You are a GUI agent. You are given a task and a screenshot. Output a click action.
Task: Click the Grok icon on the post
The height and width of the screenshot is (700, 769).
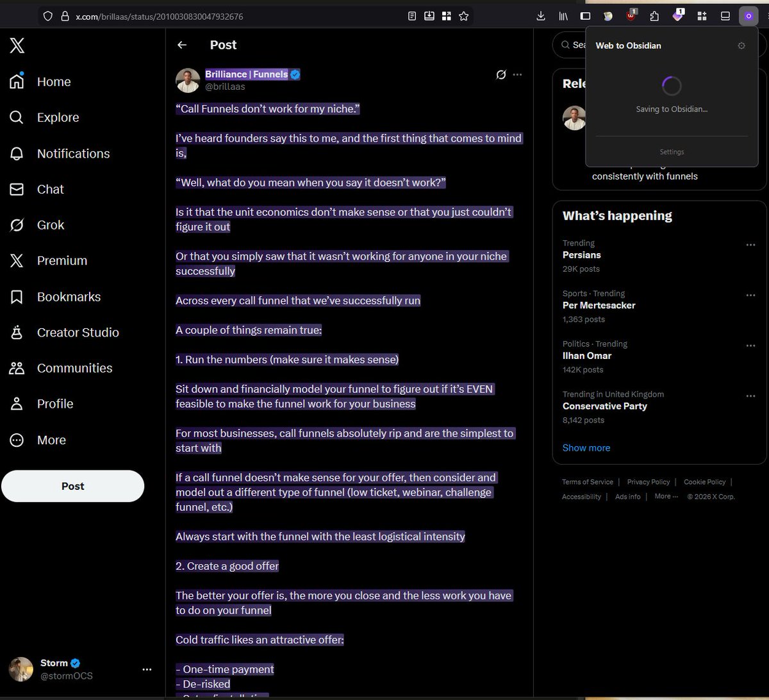tap(501, 75)
